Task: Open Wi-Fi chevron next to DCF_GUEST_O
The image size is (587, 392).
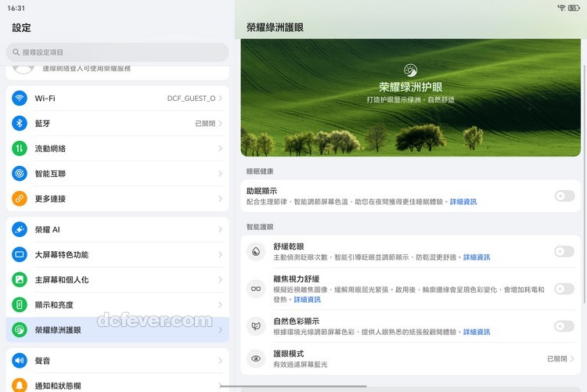Action: point(221,98)
